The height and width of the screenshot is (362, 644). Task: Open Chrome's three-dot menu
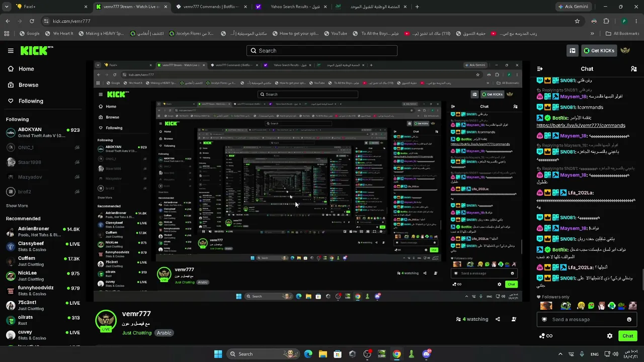click(636, 21)
